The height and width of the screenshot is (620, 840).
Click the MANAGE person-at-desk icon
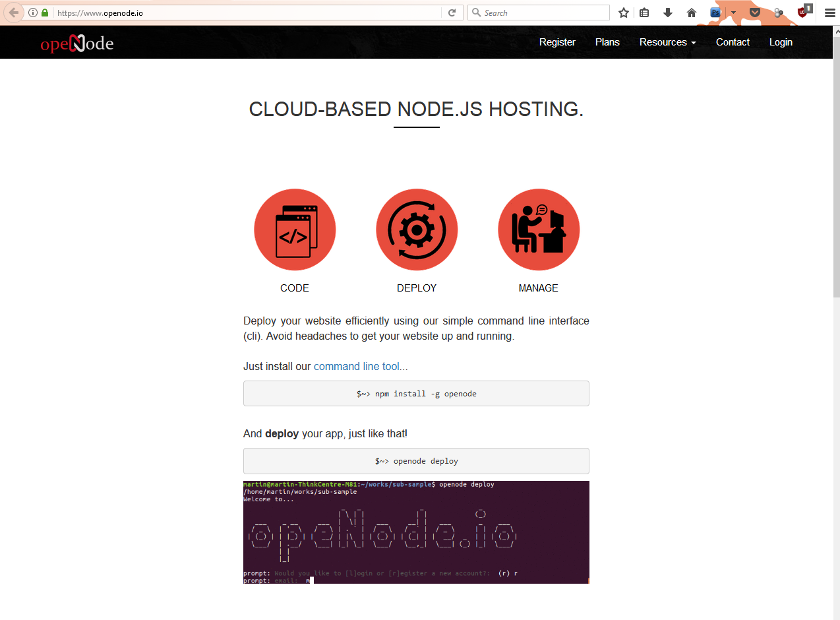(539, 230)
